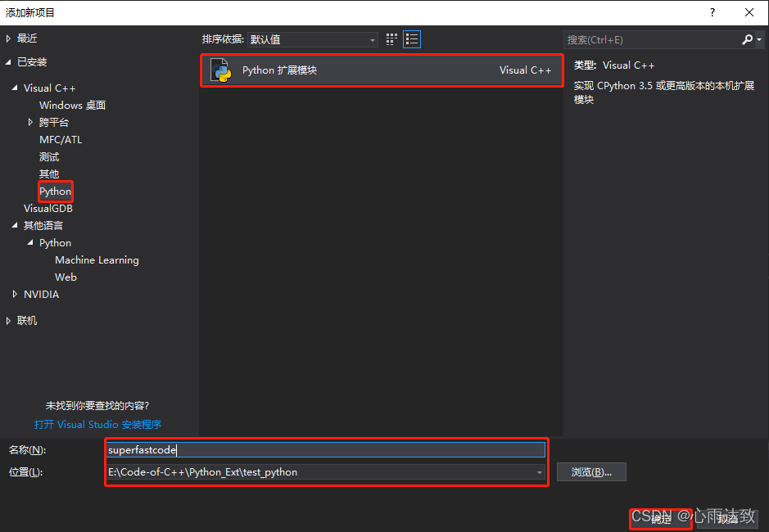This screenshot has width=769, height=532.
Task: Open Visual Studio installer link
Action: (97, 425)
